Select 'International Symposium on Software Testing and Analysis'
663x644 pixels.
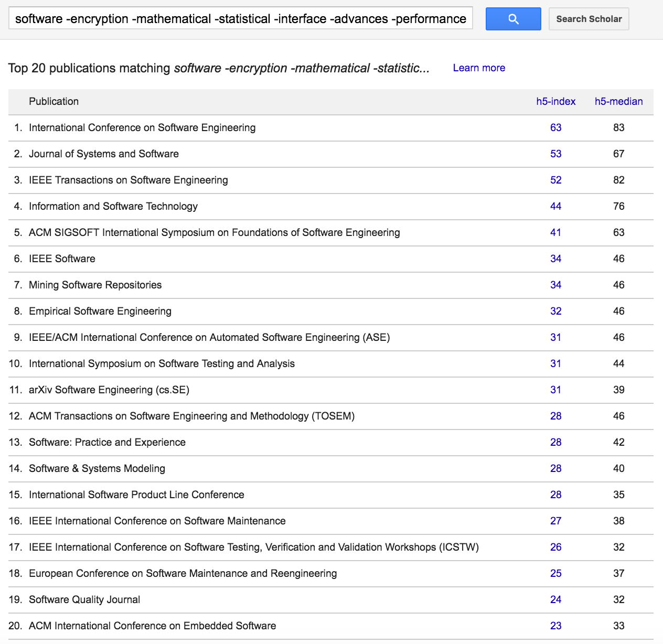(x=162, y=363)
